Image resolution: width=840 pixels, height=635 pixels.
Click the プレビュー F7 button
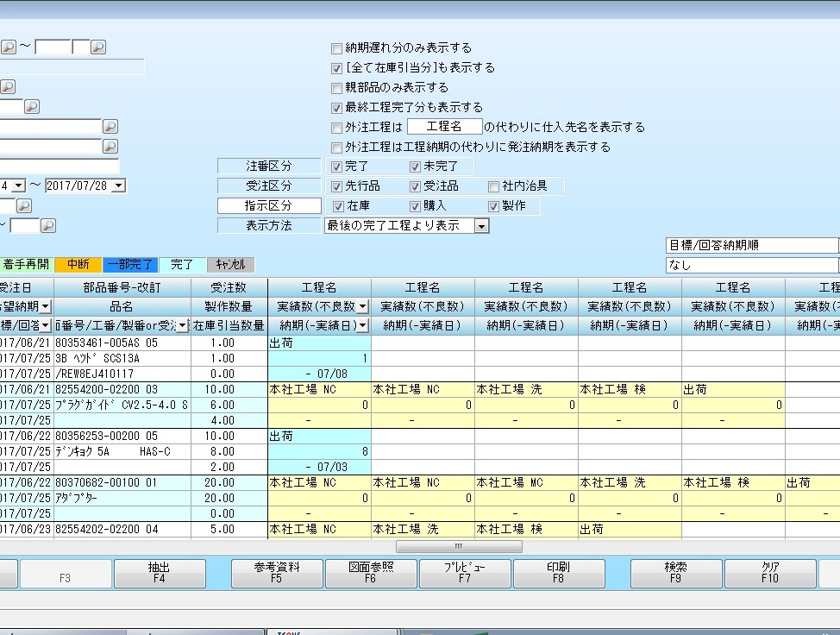pyautogui.click(x=464, y=573)
